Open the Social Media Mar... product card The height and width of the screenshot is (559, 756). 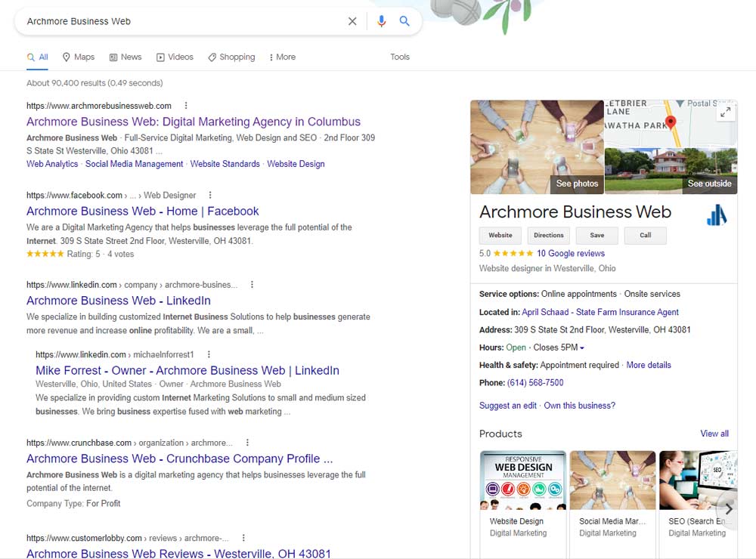pos(612,504)
